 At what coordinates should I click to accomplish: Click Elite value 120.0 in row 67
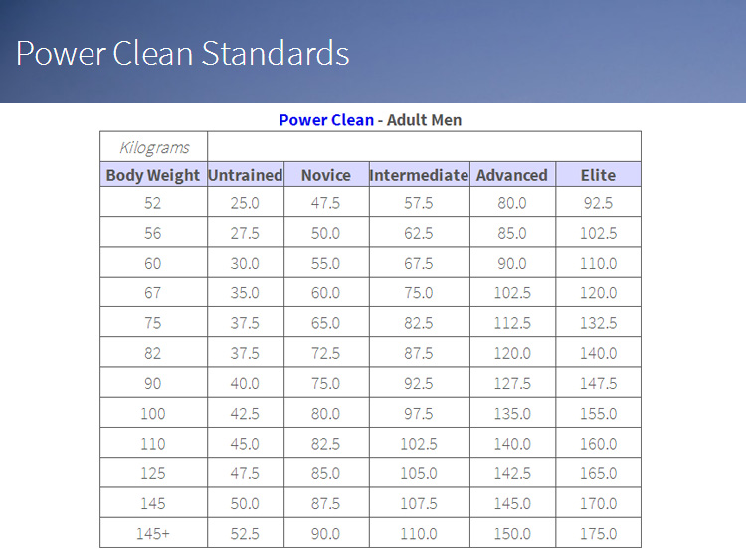(x=598, y=293)
